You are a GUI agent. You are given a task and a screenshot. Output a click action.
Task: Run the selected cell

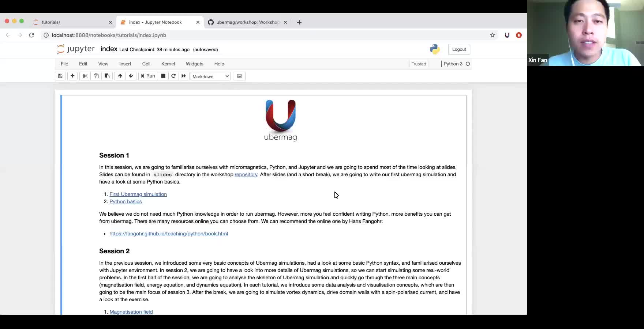(148, 76)
